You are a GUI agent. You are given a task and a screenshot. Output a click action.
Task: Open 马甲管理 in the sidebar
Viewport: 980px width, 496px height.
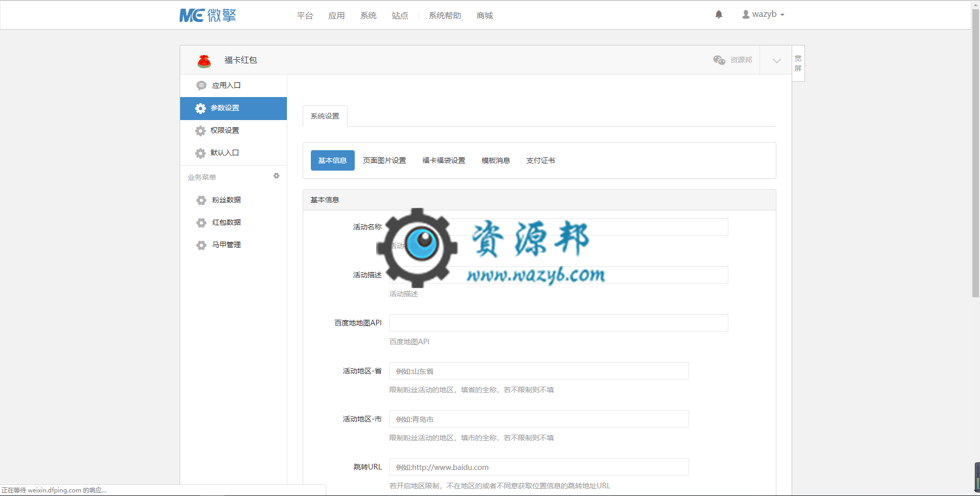pos(233,245)
